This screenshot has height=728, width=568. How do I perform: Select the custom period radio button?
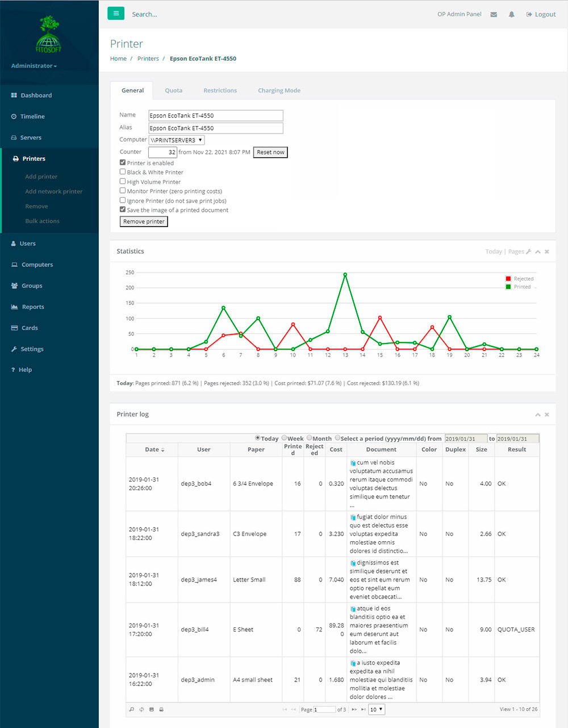click(x=337, y=438)
